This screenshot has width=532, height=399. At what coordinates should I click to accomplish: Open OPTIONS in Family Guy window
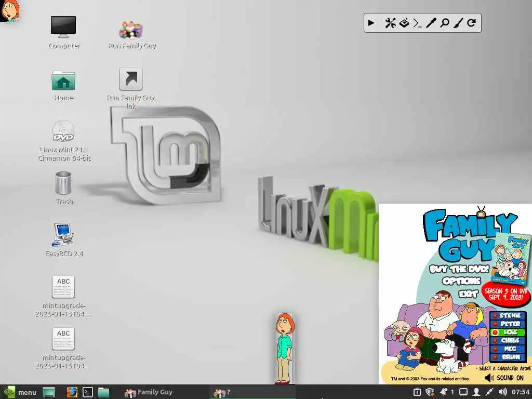click(461, 281)
